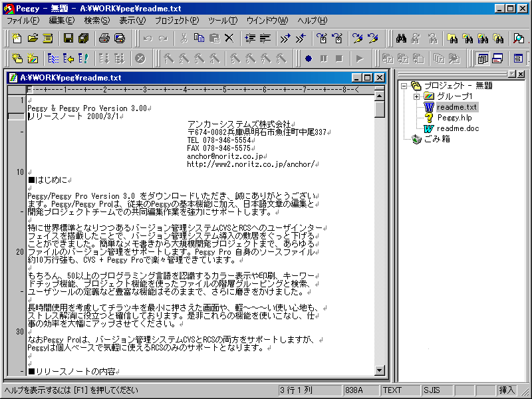Image resolution: width=532 pixels, height=399 pixels.
Task: Click the editor scrollbar up arrow
Action: click(x=379, y=96)
